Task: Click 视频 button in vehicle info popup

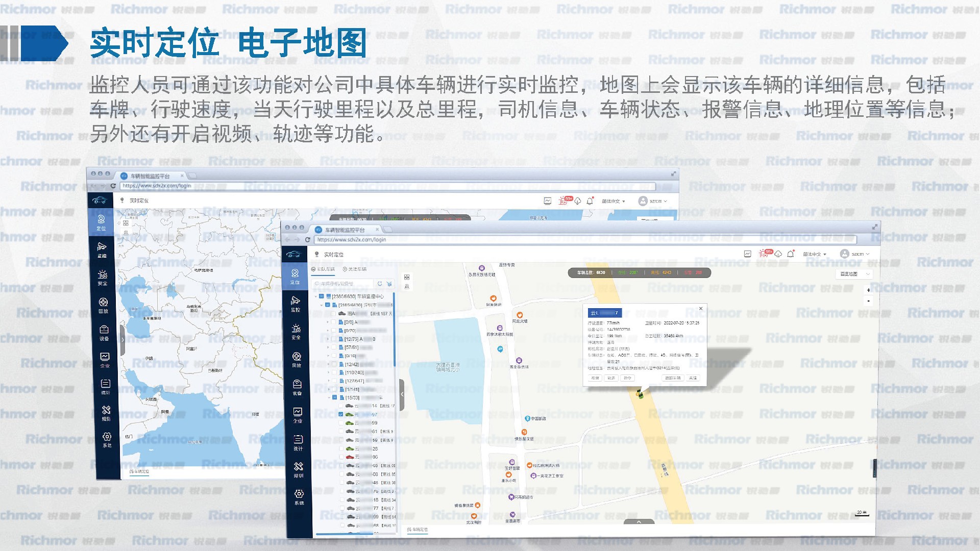Action: [x=595, y=378]
